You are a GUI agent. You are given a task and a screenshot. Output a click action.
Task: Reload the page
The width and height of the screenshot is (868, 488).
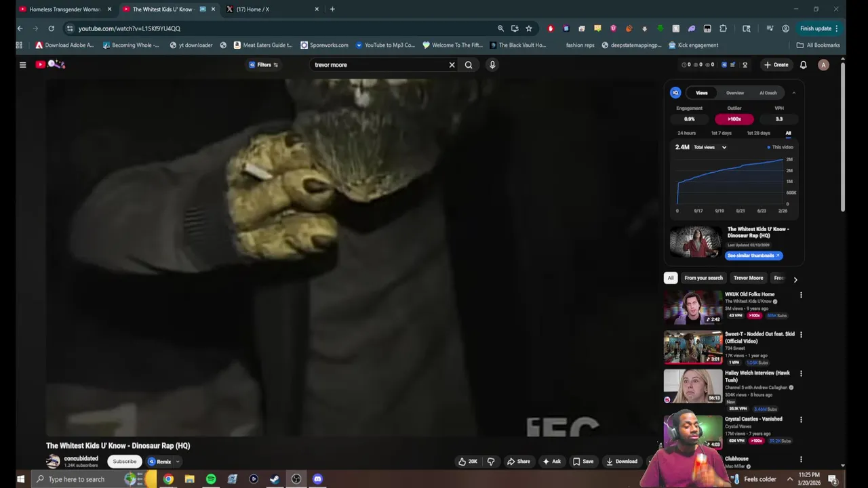(x=51, y=28)
